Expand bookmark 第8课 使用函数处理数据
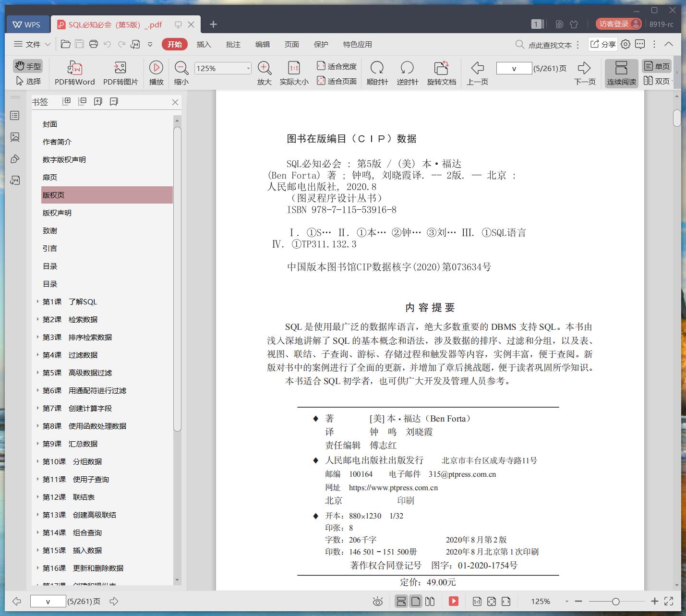This screenshot has height=616, width=686. pyautogui.click(x=38, y=426)
